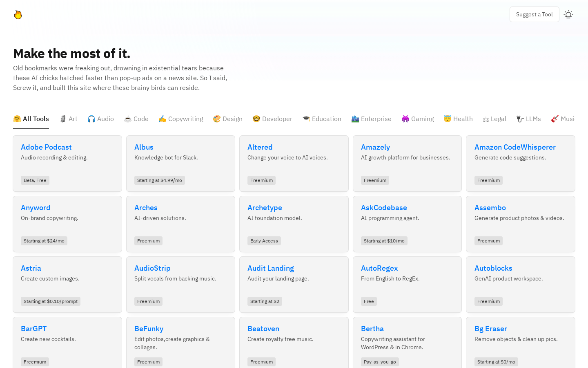The width and height of the screenshot is (588, 368).
Task: Select the Enterprise tab
Action: point(371,119)
